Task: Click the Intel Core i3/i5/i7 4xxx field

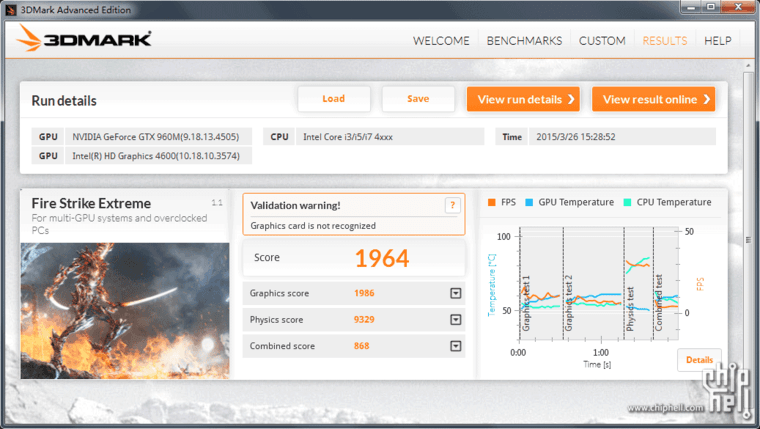Action: click(x=390, y=137)
